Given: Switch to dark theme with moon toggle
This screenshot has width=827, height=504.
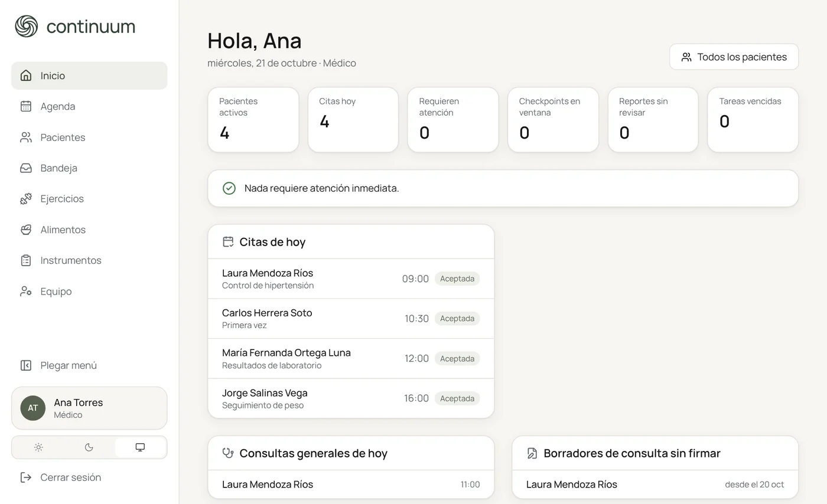Looking at the screenshot, I should pyautogui.click(x=89, y=447).
